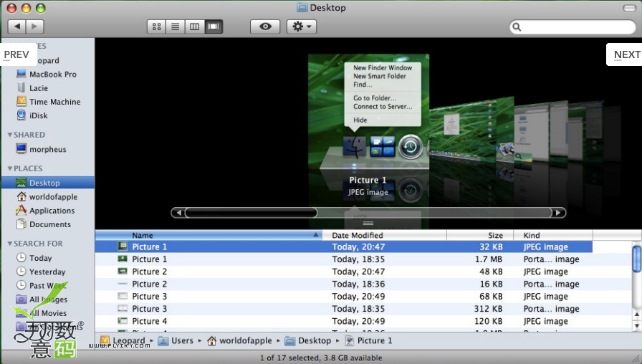Open Quick Look with the eye button
This screenshot has width=642, height=364.
point(265,27)
